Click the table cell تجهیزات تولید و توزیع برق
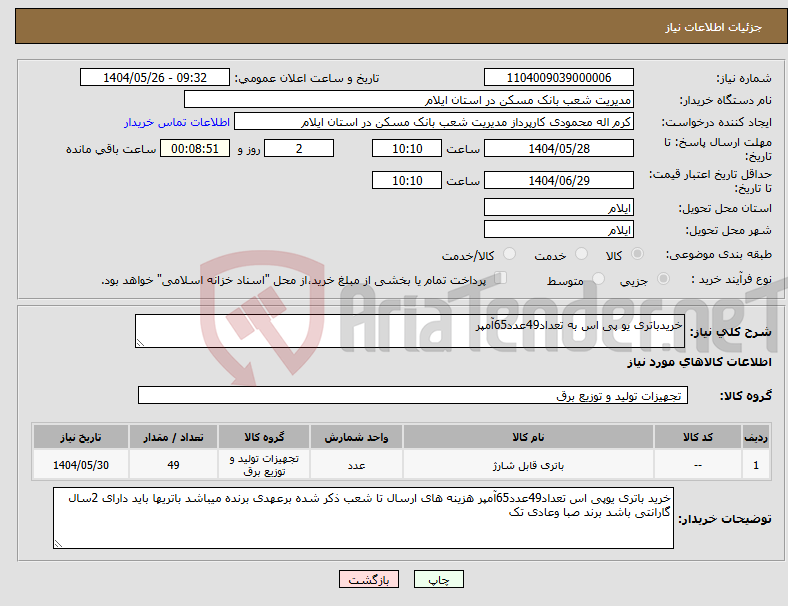 tap(264, 465)
